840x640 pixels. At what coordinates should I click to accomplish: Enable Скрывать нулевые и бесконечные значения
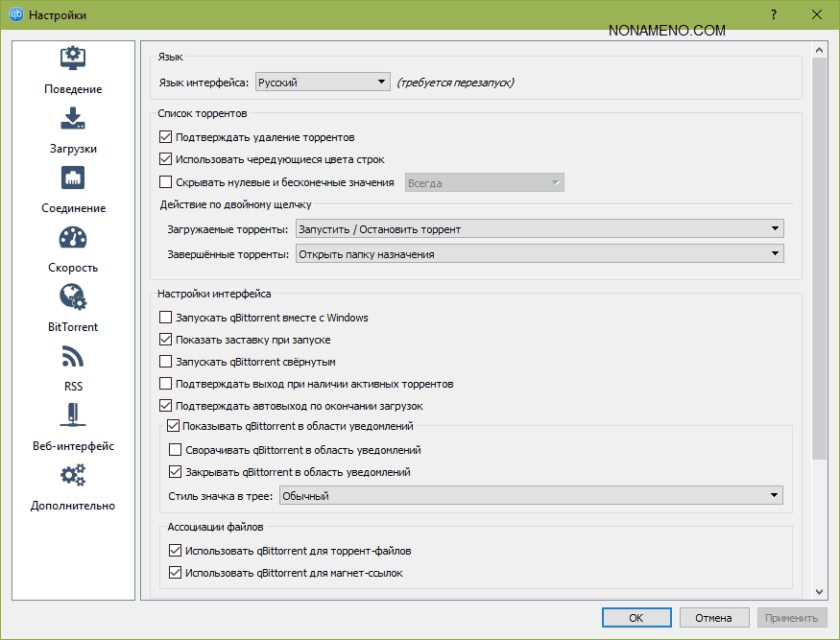pos(166,182)
